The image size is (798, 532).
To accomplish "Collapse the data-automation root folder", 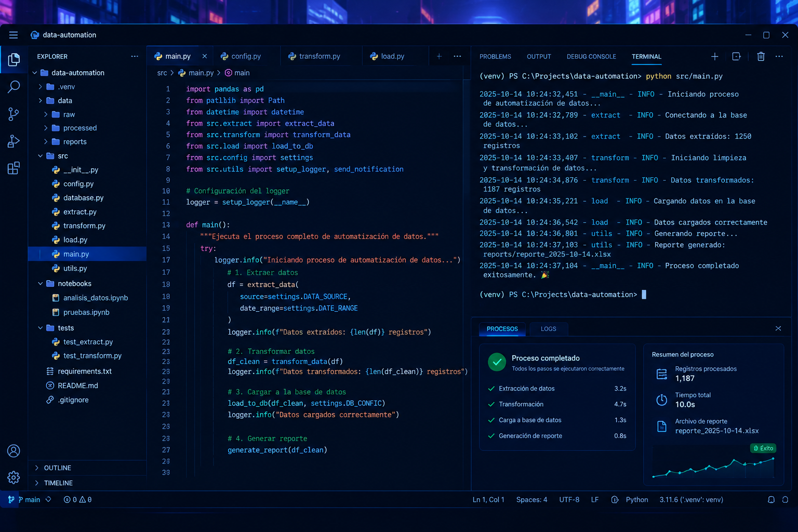I will (35, 73).
